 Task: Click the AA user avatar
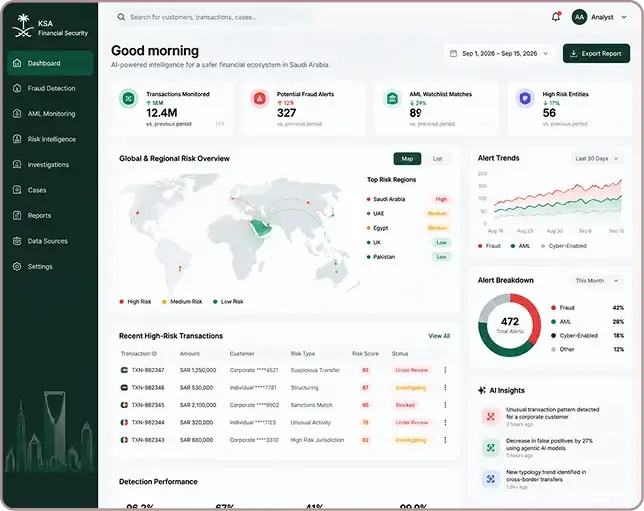[x=579, y=17]
